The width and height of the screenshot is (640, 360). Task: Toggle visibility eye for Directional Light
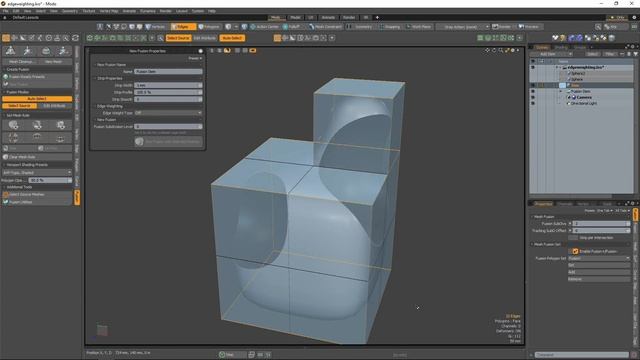(x=533, y=103)
